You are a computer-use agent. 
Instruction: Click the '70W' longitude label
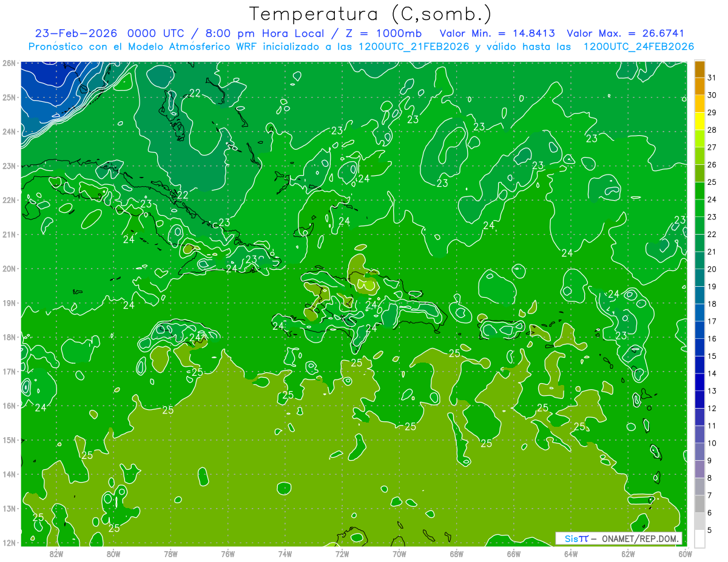pos(399,554)
